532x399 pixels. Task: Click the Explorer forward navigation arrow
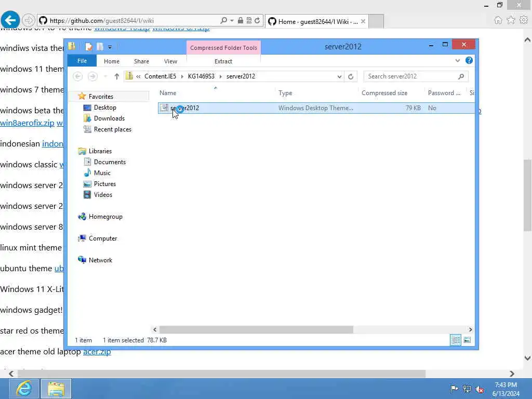tap(92, 76)
